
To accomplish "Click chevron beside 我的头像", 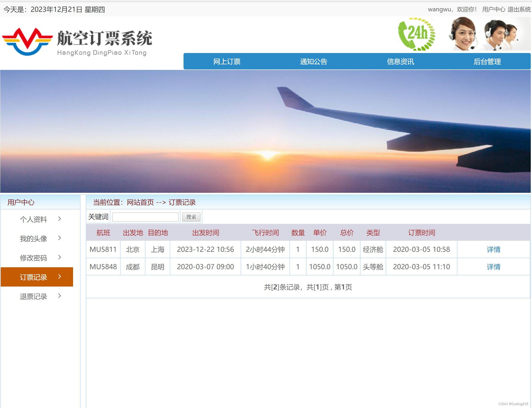I will pyautogui.click(x=60, y=238).
